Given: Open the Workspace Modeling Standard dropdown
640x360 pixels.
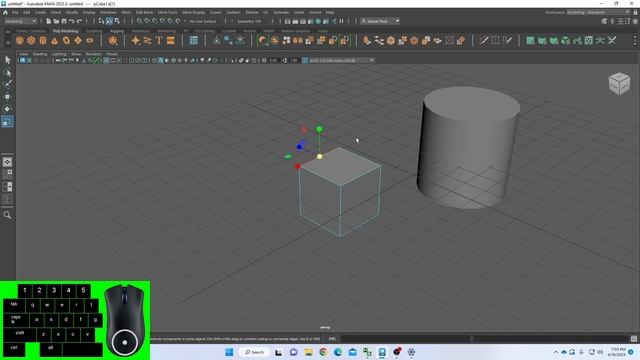Looking at the screenshot, I should [x=599, y=13].
